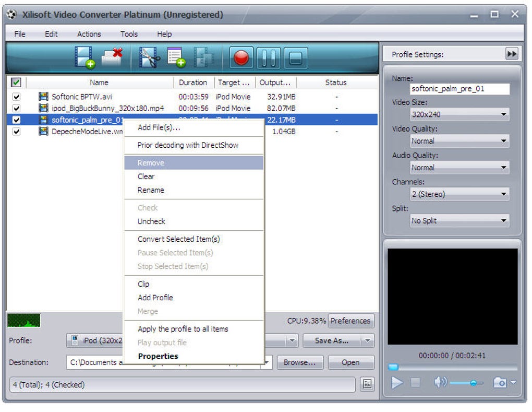532x412 pixels.
Task: Uncheck the Softonic BPTW.avi checkbox
Action: tap(16, 97)
